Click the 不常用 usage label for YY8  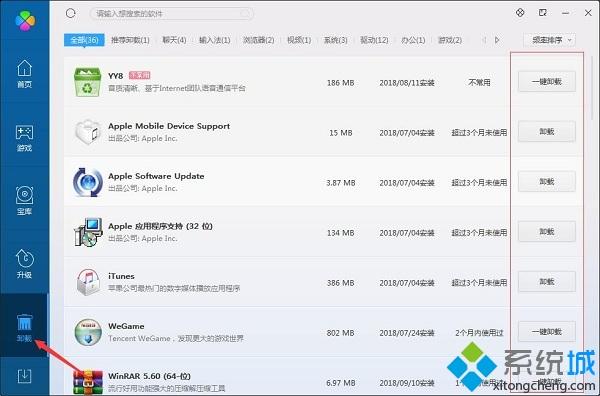479,82
